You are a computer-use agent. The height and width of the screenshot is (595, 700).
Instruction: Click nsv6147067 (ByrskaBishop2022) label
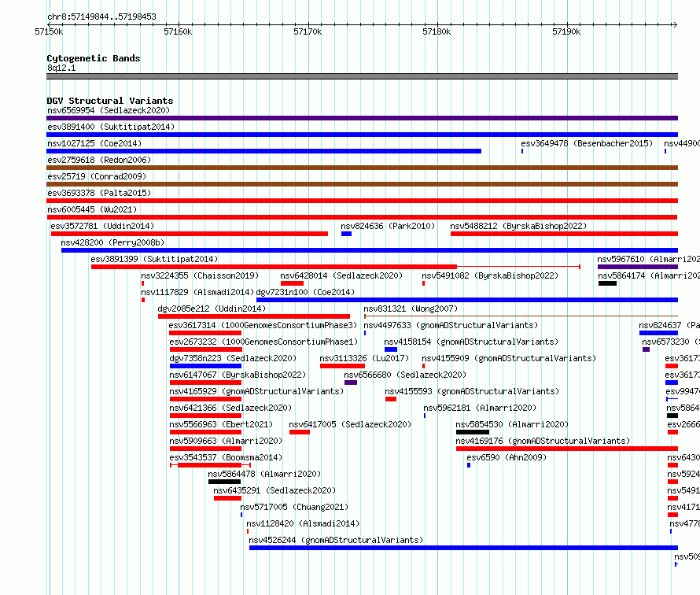click(238, 375)
